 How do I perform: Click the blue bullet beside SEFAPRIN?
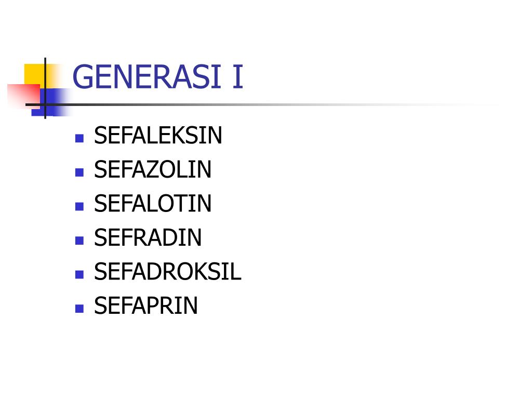click(79, 309)
